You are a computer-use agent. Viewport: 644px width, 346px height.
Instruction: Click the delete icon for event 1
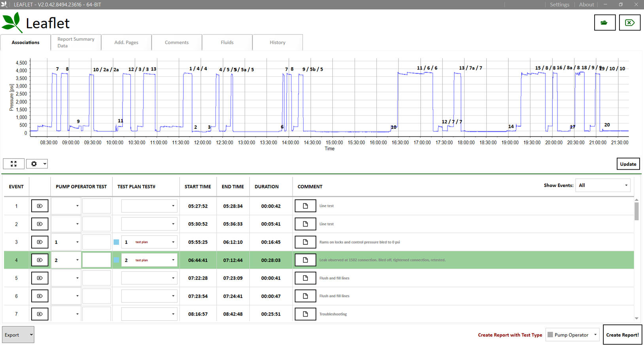pos(40,206)
